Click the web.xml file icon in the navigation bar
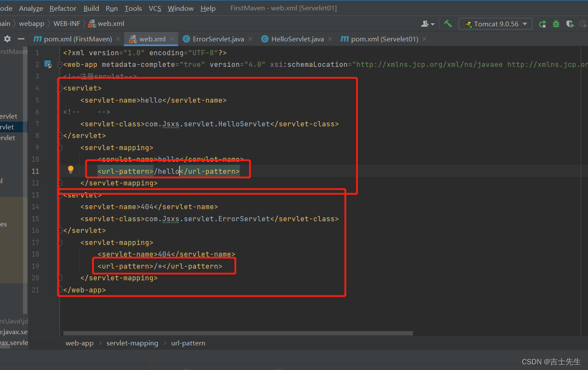This screenshot has width=588, height=370. click(92, 24)
